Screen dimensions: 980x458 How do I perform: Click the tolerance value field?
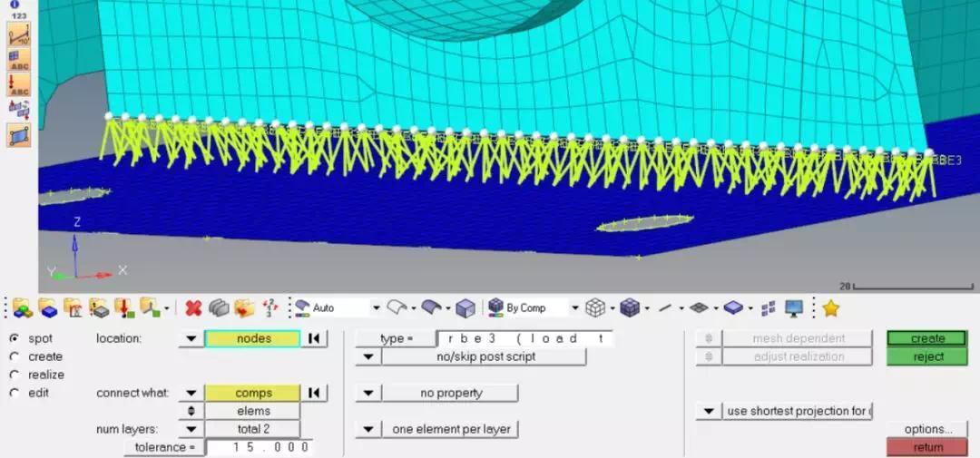click(x=259, y=447)
